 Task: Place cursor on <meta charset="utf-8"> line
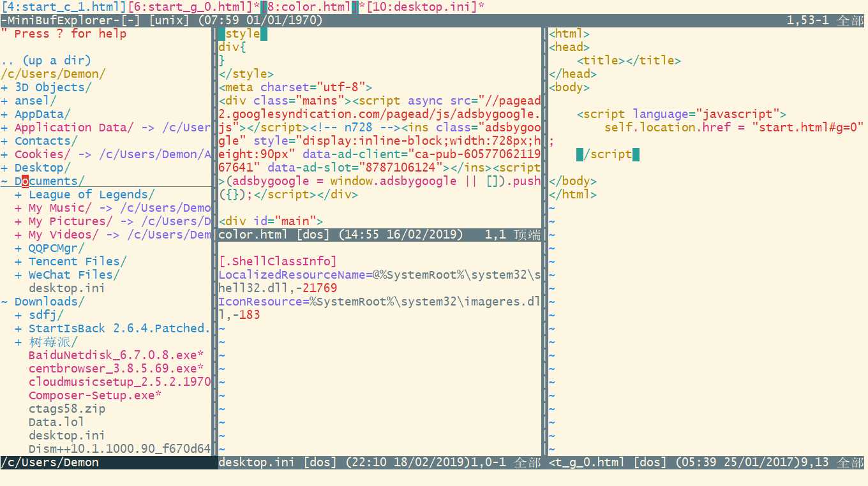pyautogui.click(x=296, y=87)
